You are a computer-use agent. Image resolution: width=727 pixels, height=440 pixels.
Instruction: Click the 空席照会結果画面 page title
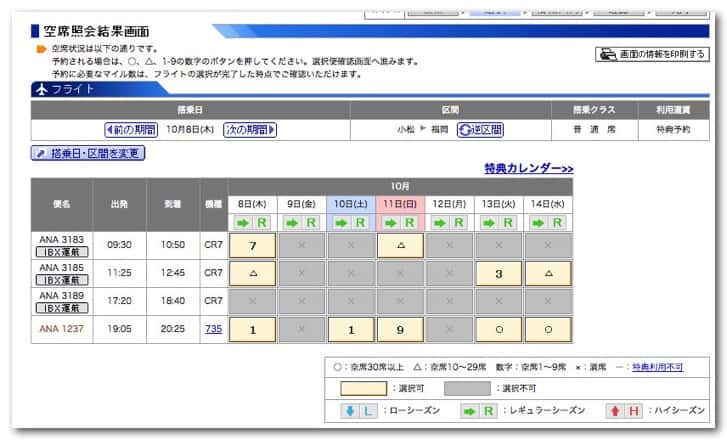96,31
